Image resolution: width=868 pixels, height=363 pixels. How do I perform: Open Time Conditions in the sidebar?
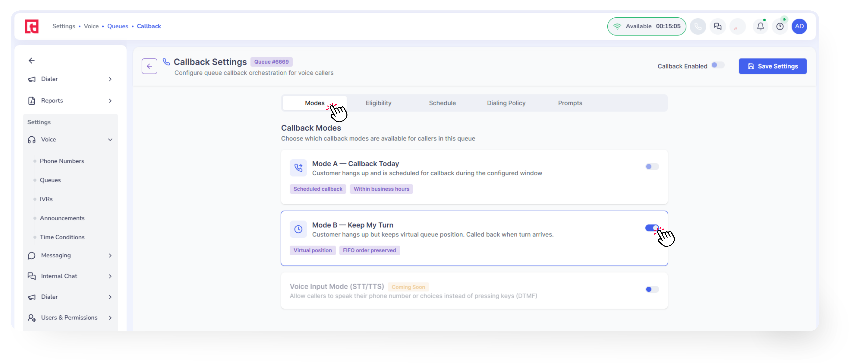[x=62, y=237]
